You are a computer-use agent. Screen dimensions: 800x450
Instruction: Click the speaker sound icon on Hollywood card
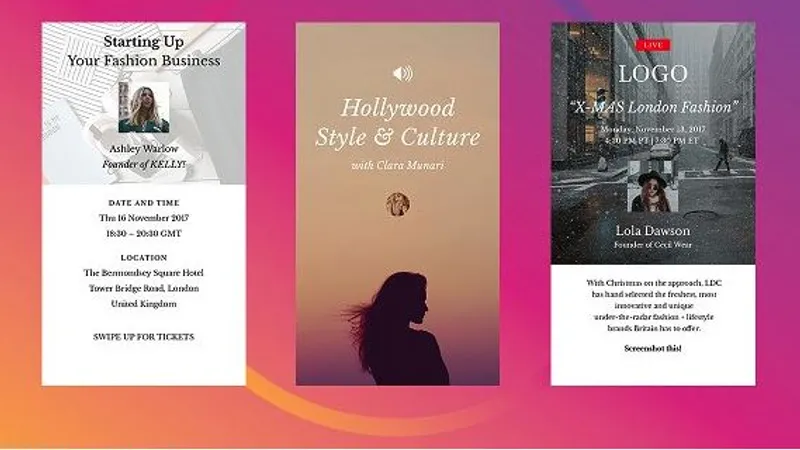tap(403, 74)
